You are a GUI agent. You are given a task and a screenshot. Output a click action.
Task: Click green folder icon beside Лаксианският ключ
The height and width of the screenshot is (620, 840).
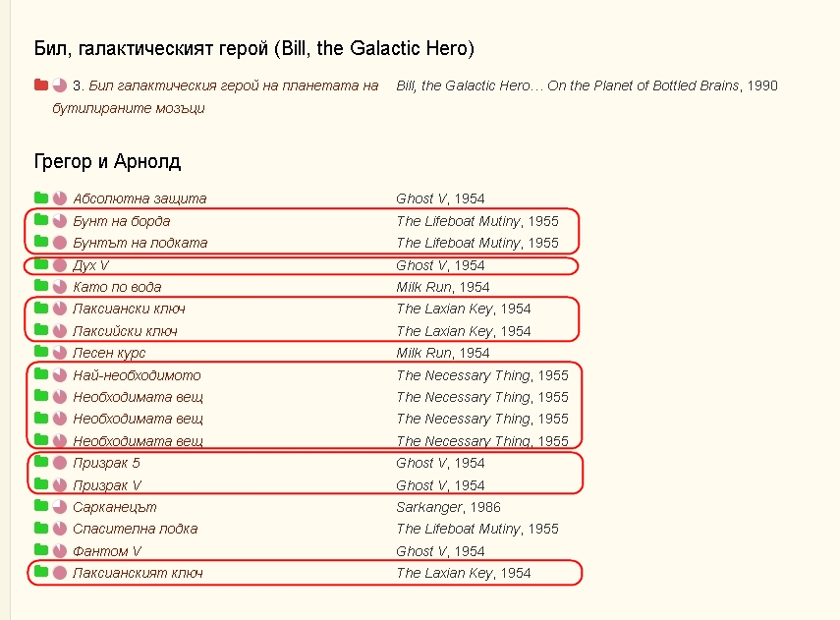[x=41, y=571]
